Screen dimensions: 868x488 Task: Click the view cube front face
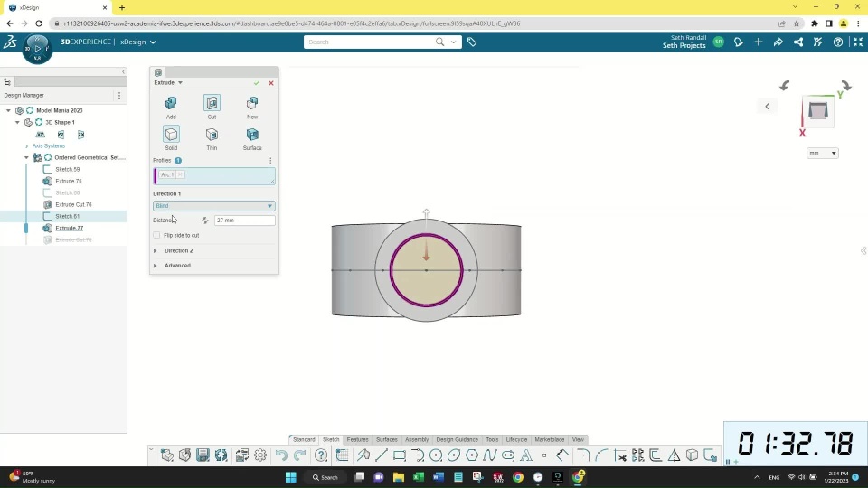pyautogui.click(x=817, y=110)
